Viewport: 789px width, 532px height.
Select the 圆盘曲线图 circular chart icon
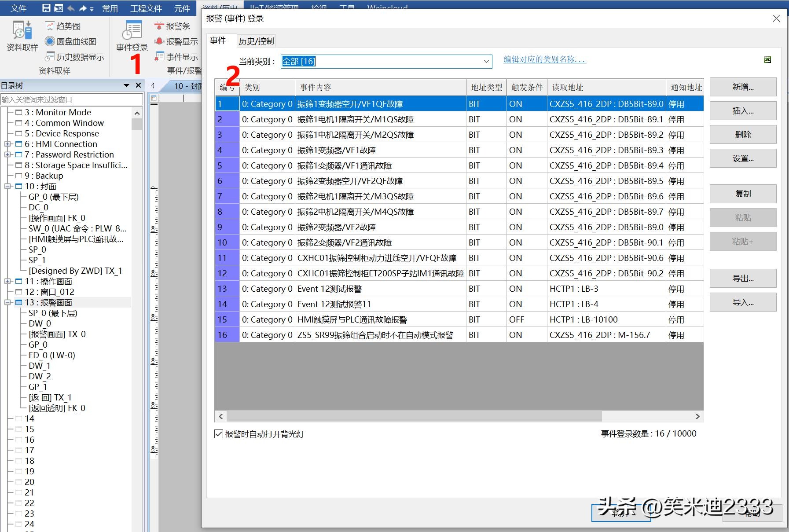[x=50, y=41]
